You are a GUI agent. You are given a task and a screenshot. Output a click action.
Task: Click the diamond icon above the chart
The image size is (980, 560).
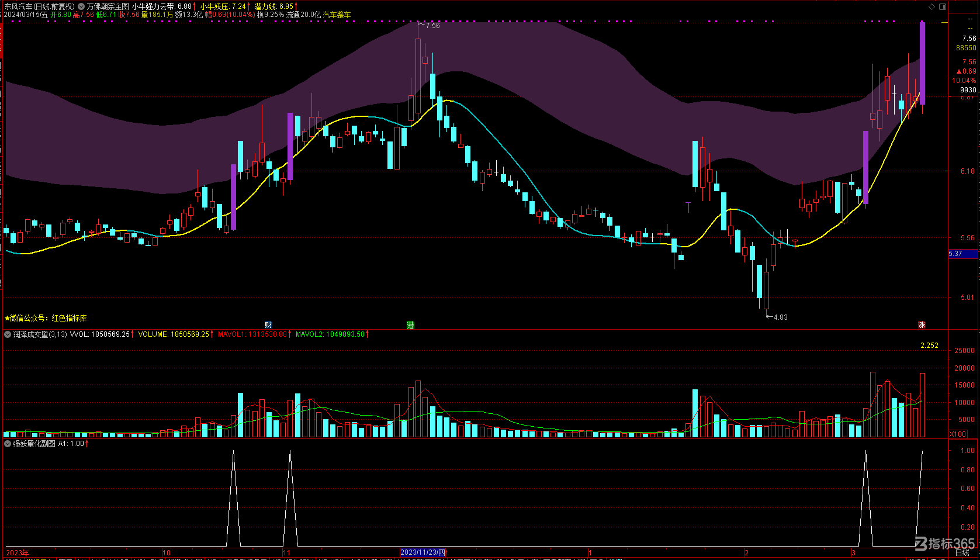coord(932,7)
